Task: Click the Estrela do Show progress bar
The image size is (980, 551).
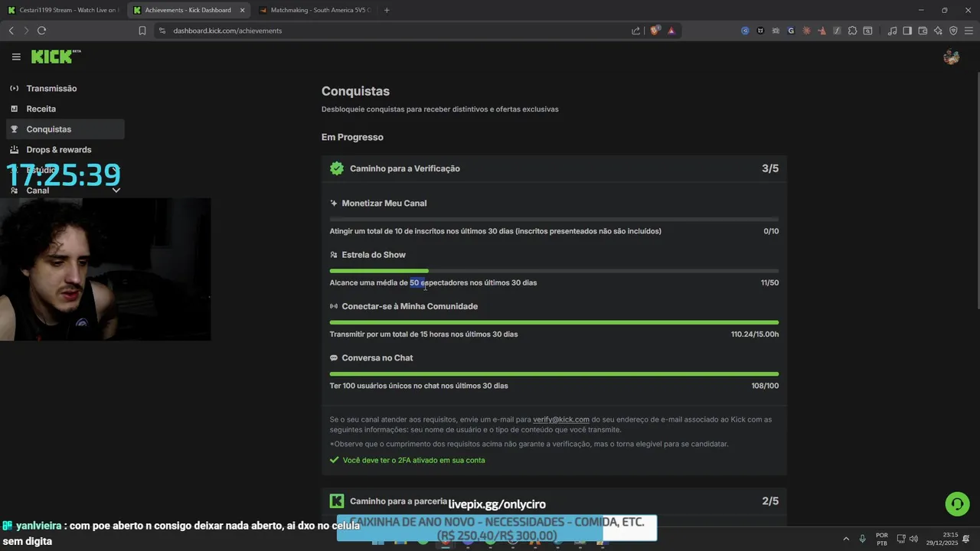Action: pyautogui.click(x=554, y=271)
